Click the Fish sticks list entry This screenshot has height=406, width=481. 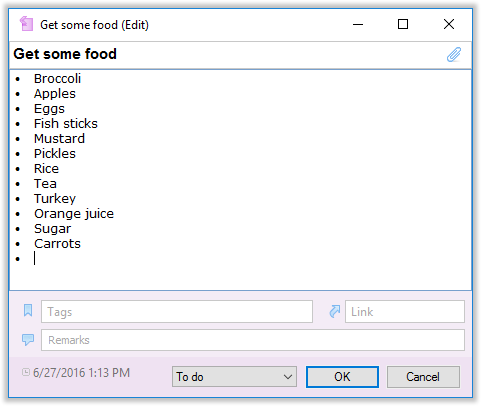pyautogui.click(x=66, y=124)
